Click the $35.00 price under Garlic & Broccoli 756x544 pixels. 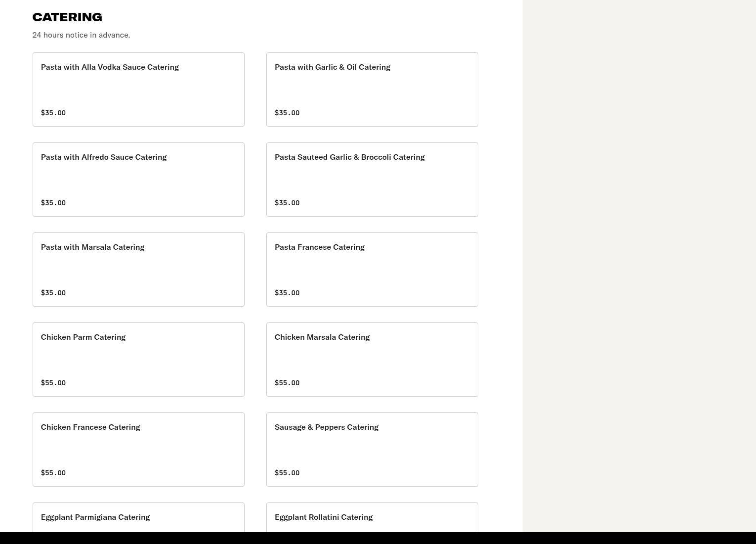(x=287, y=203)
